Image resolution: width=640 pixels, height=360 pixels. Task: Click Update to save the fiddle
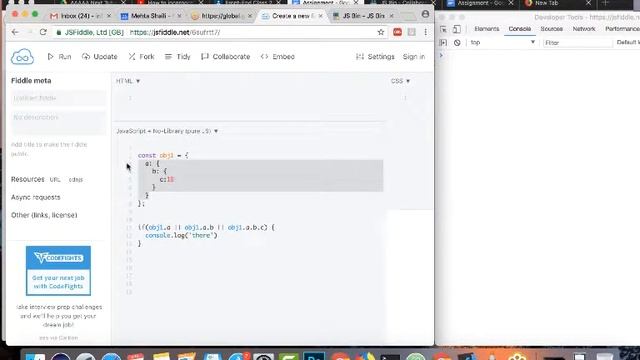point(100,57)
